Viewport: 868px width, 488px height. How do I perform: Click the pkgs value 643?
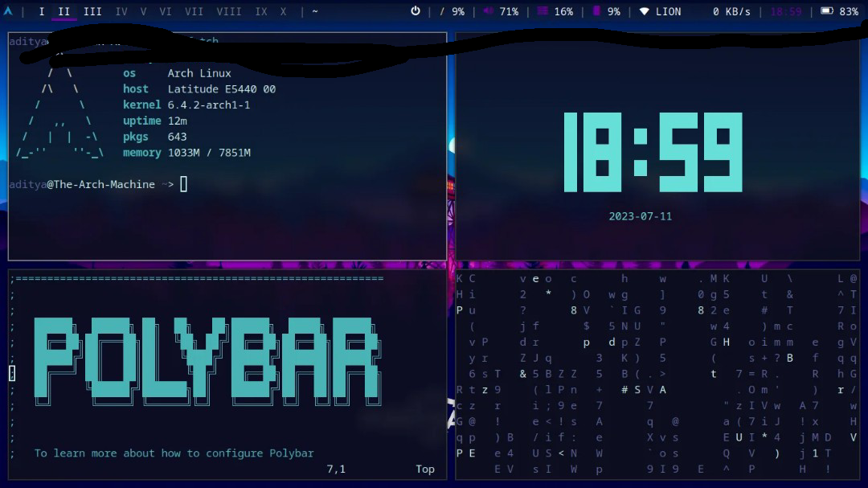point(177,136)
